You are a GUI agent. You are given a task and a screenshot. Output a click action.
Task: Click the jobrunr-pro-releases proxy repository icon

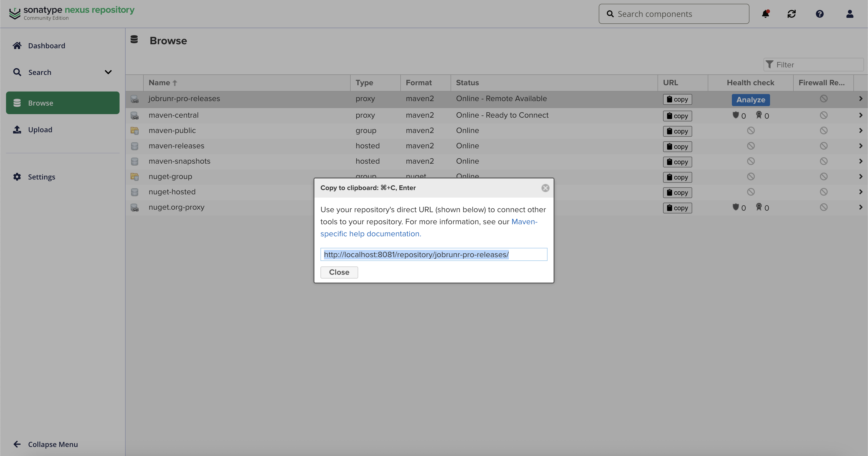click(x=134, y=99)
